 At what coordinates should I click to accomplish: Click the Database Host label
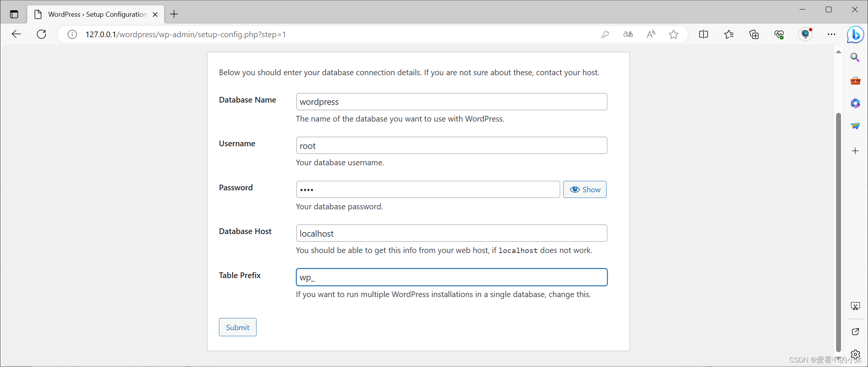(x=245, y=231)
